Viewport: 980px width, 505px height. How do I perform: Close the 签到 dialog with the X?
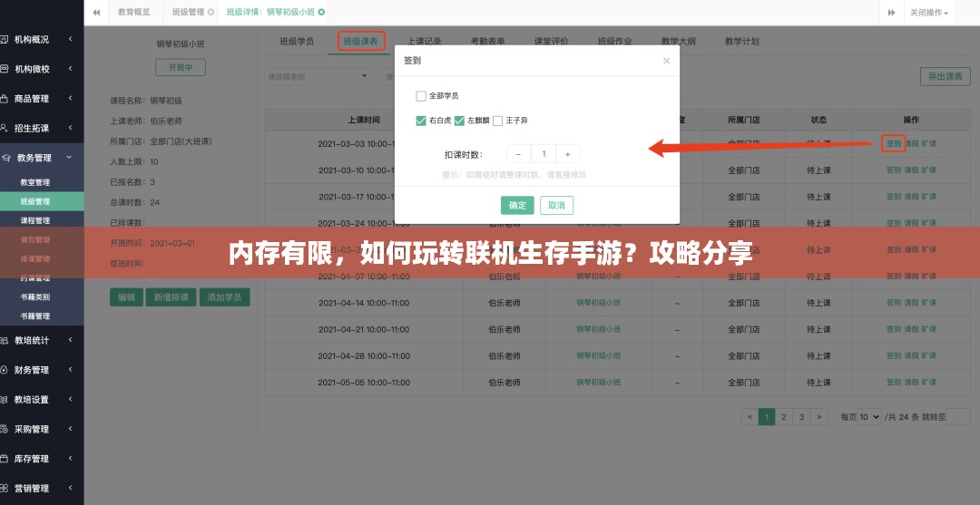tap(666, 61)
